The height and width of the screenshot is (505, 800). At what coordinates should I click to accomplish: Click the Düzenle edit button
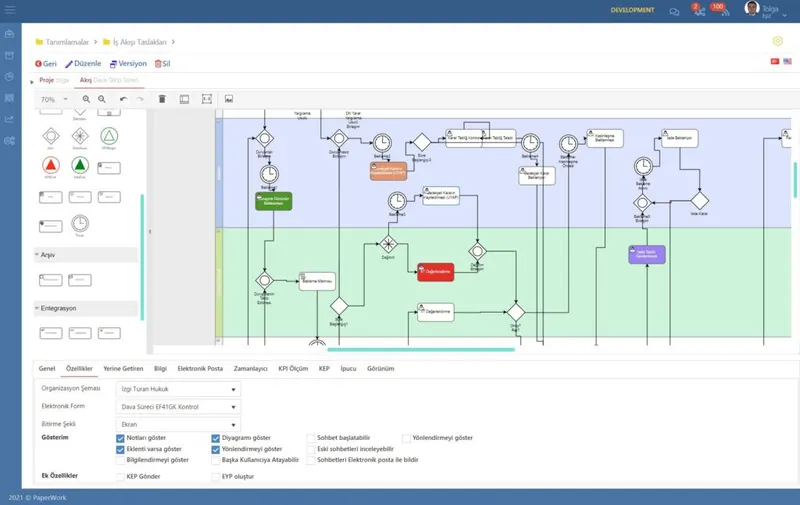coord(83,64)
